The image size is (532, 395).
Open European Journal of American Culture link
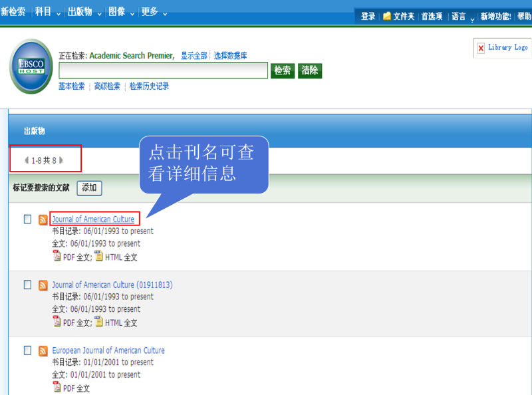[x=108, y=350]
